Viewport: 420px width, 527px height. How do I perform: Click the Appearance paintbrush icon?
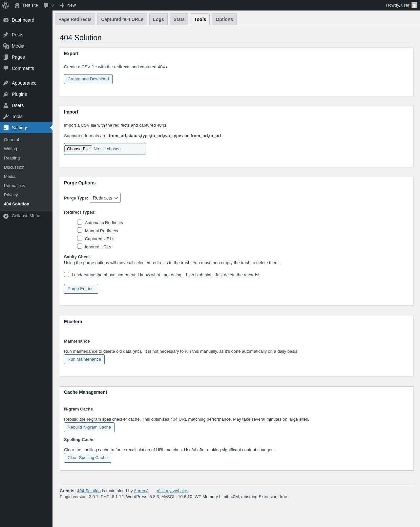click(x=6, y=83)
